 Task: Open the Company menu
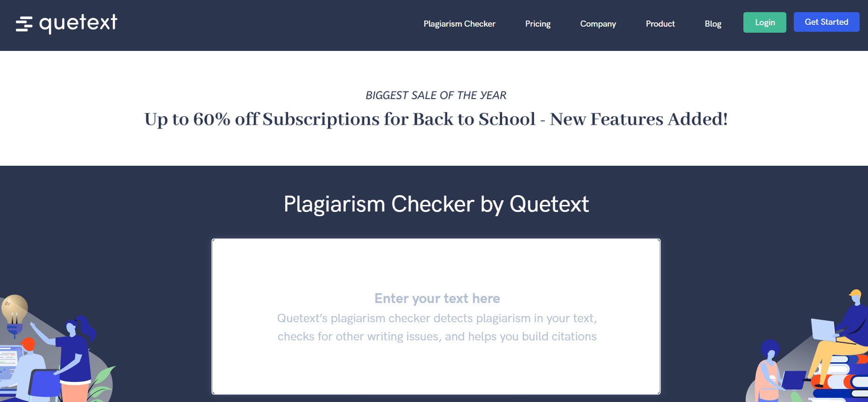[598, 24]
